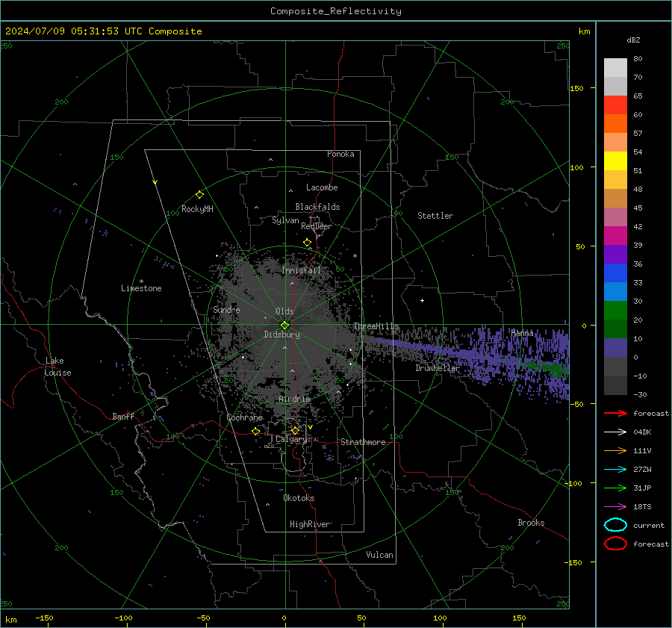
Task: Click the HighRiver label
Action: pyautogui.click(x=310, y=524)
